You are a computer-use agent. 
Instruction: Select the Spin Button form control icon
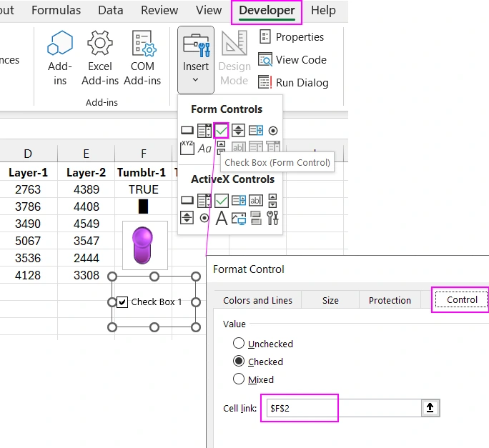click(x=239, y=130)
